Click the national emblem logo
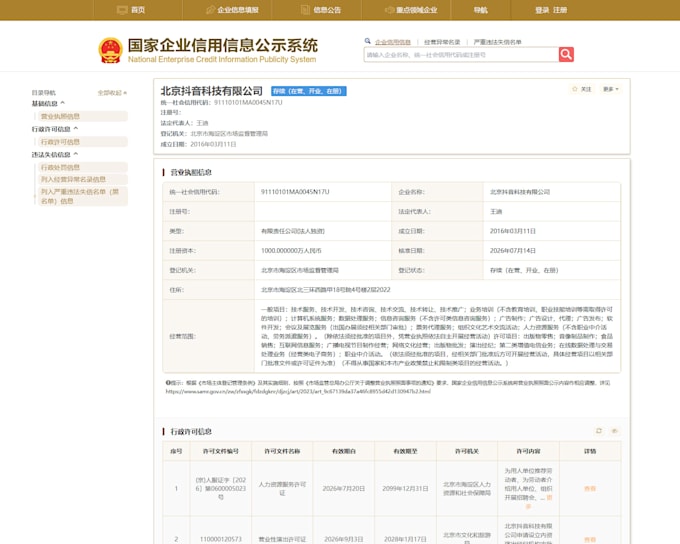Image resolution: width=680 pixels, height=544 pixels. (x=111, y=50)
